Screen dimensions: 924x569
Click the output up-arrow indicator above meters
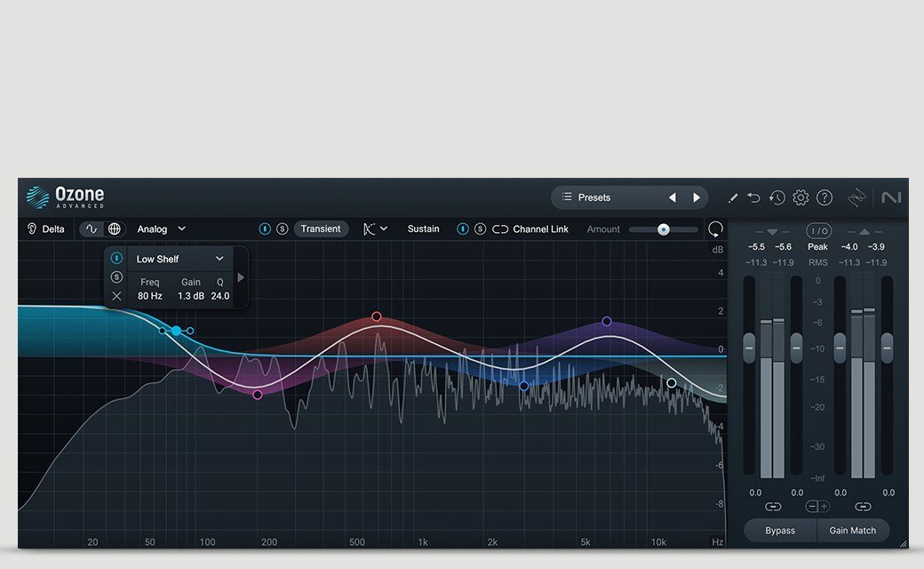[x=864, y=232]
